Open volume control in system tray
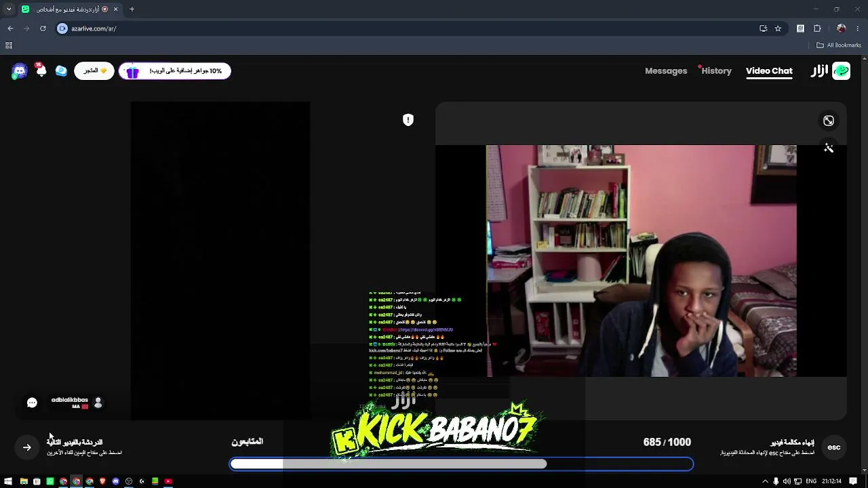 (787, 481)
